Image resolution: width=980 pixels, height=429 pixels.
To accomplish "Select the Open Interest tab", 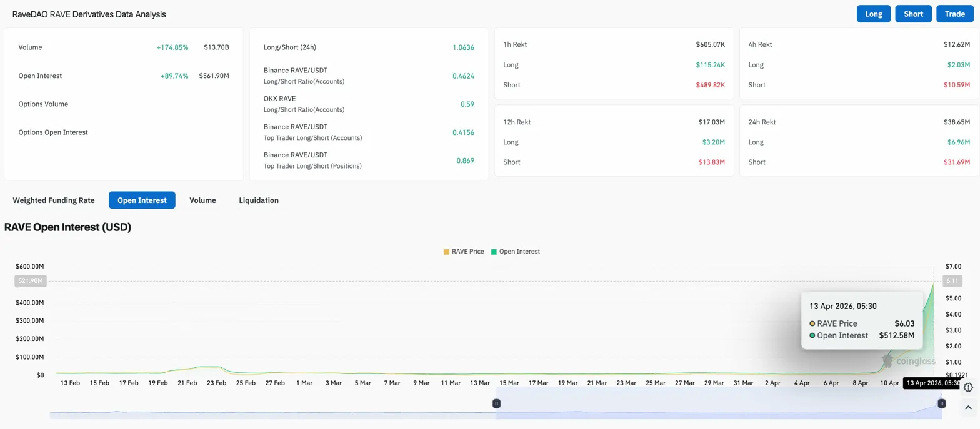I will (x=142, y=200).
